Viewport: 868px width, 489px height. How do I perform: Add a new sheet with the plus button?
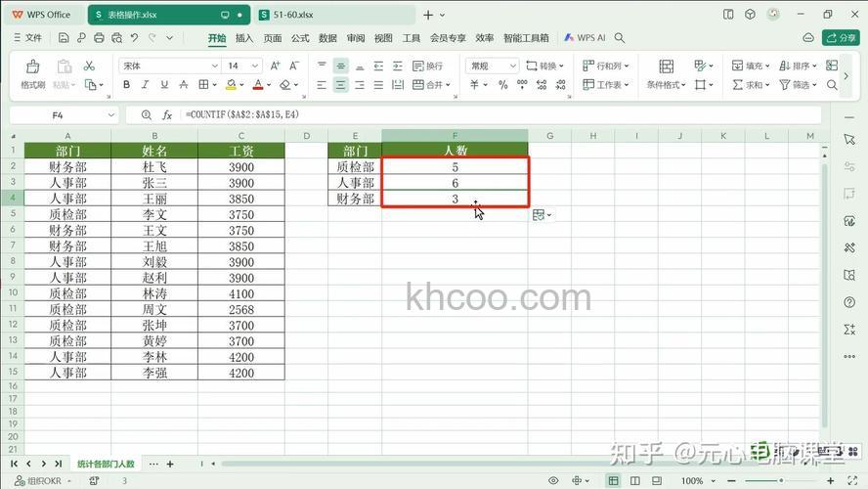tap(170, 464)
